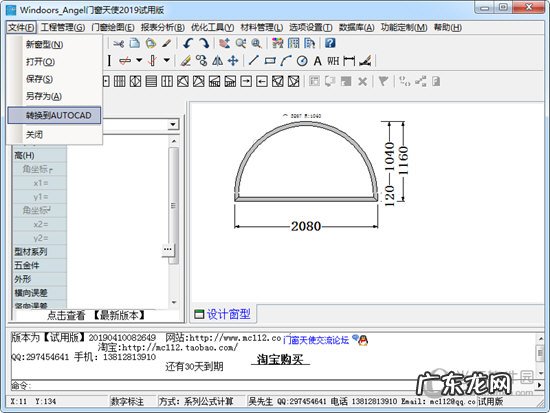Viewport: 550px width, 413px height.
Task: Switch to the 设计窗型 tab
Action: (223, 314)
